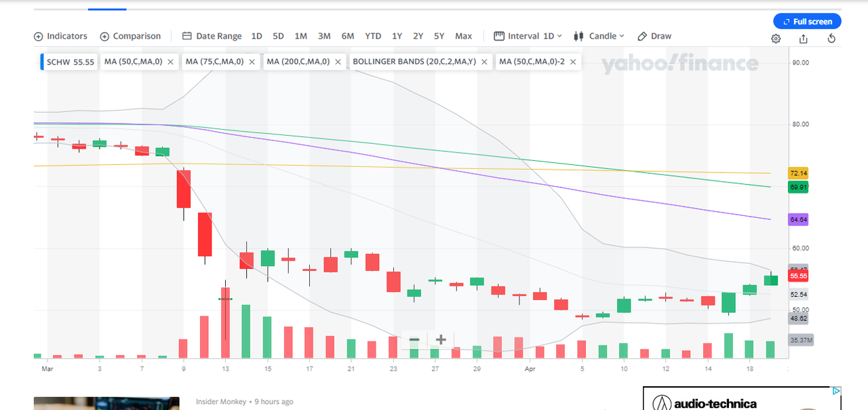Open chart settings gear icon
Image resolution: width=868 pixels, height=410 pixels.
pyautogui.click(x=776, y=39)
